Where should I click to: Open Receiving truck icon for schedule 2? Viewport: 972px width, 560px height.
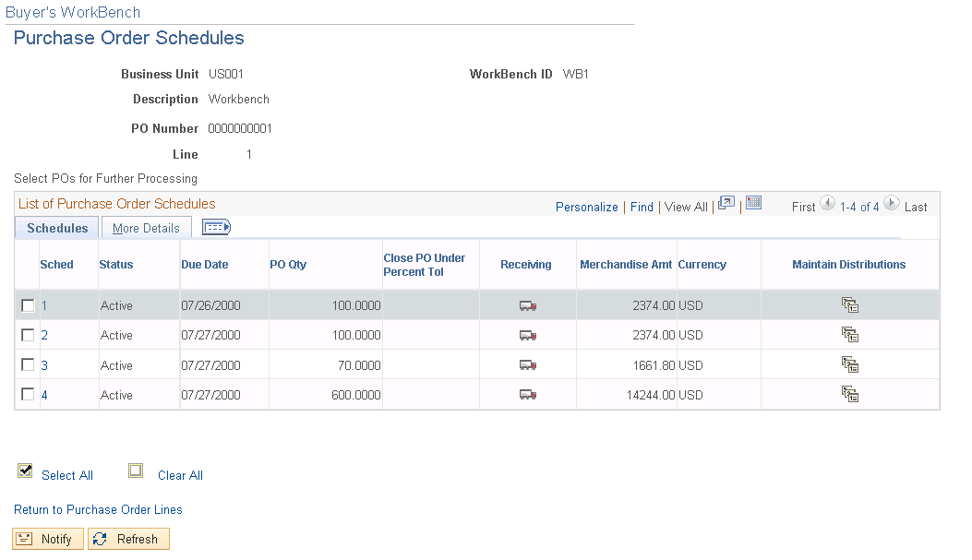[x=527, y=334]
